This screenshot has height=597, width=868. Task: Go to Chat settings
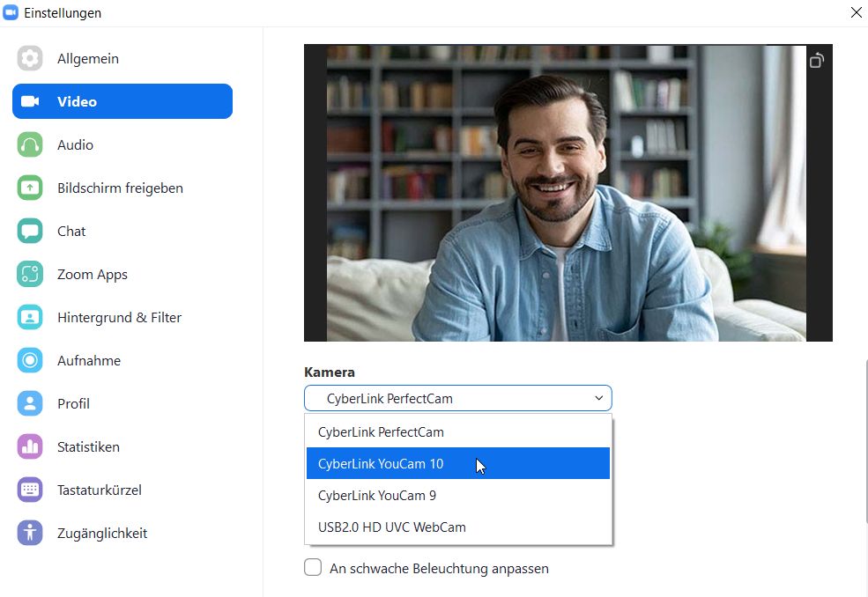[x=122, y=231]
